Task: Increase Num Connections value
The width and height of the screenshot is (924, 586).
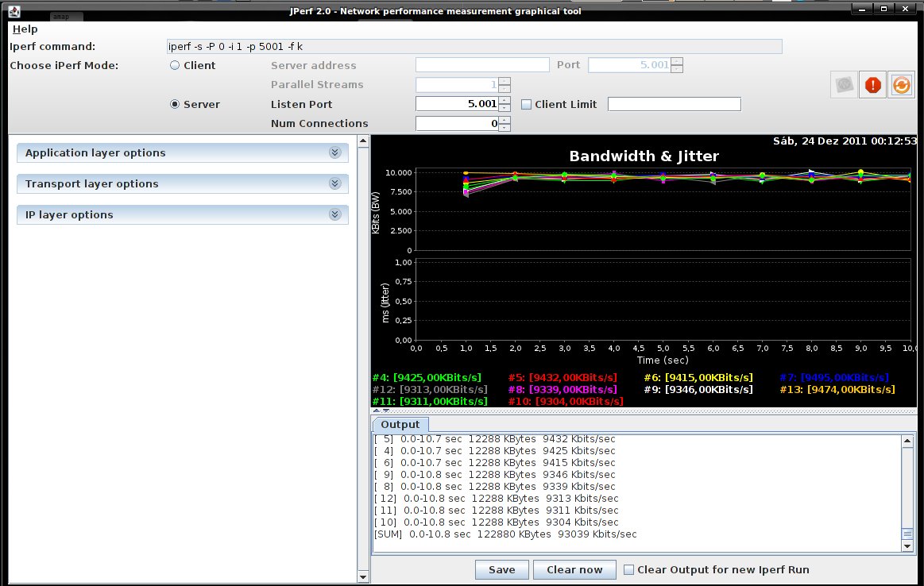Action: (x=505, y=120)
